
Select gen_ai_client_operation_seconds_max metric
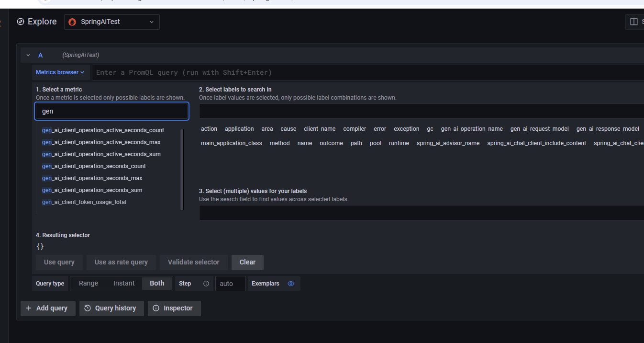click(x=92, y=178)
